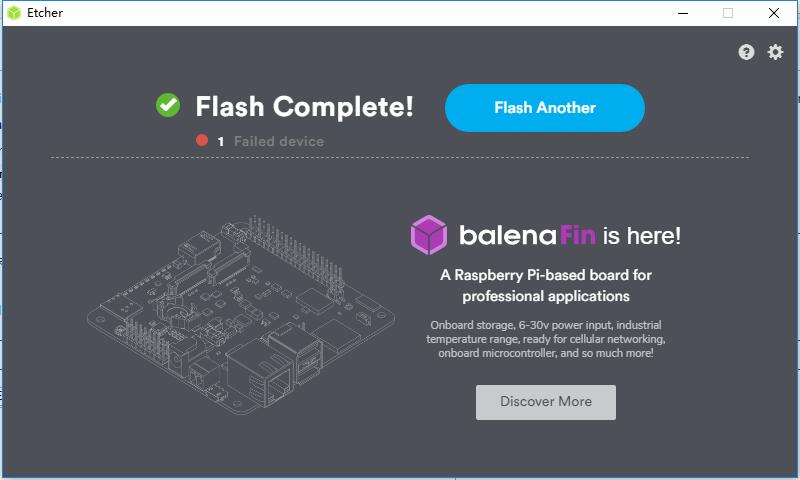The width and height of the screenshot is (800, 480).
Task: Open the help question mark icon
Action: pyautogui.click(x=746, y=52)
